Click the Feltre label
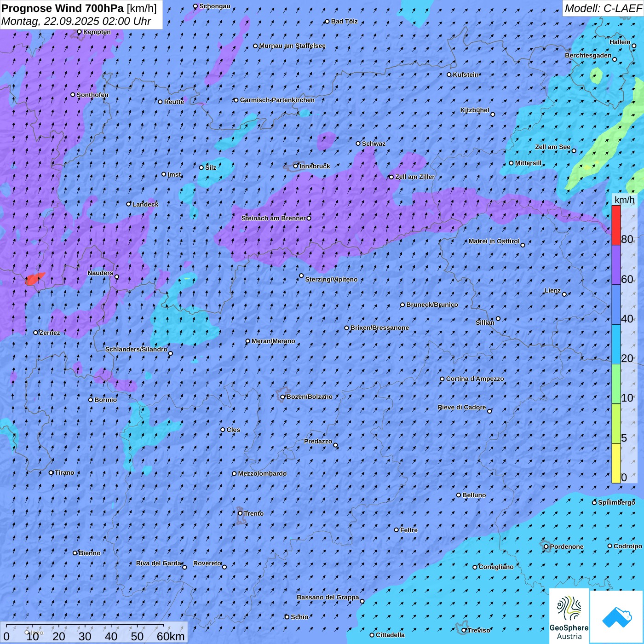The image size is (644, 644). pos(409,530)
